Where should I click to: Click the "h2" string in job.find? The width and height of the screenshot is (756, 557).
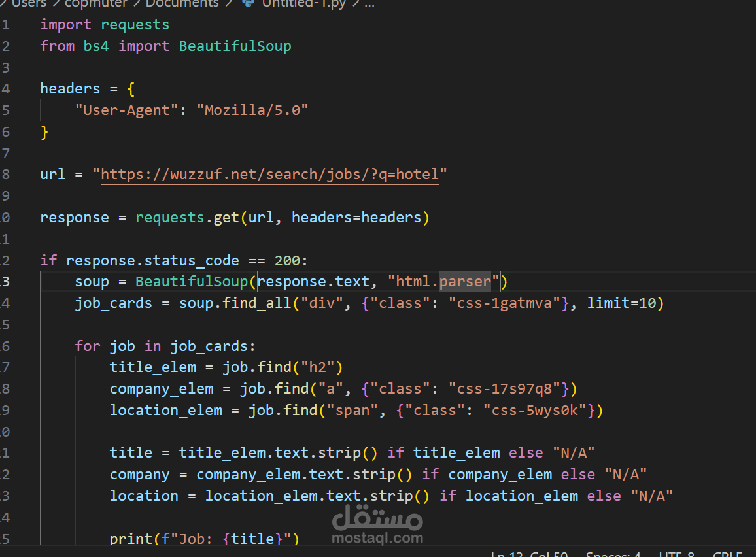[x=317, y=367]
